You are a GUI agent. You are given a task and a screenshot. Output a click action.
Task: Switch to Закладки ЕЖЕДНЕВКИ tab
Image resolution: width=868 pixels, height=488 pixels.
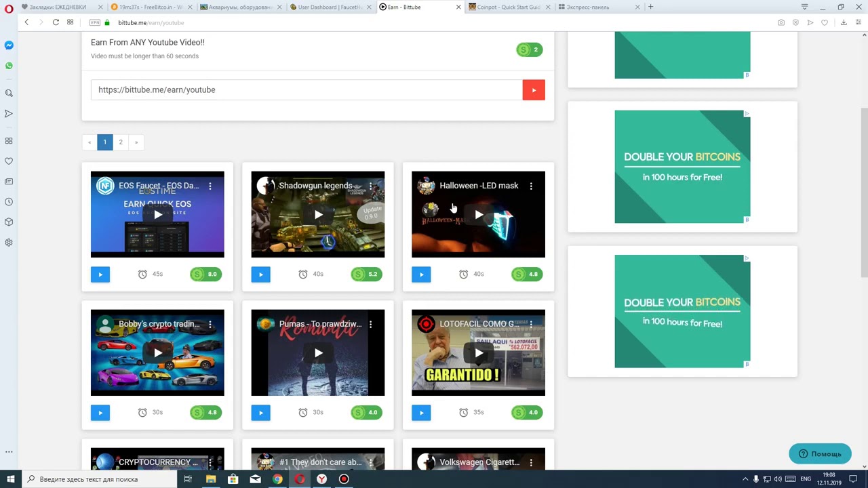point(61,7)
